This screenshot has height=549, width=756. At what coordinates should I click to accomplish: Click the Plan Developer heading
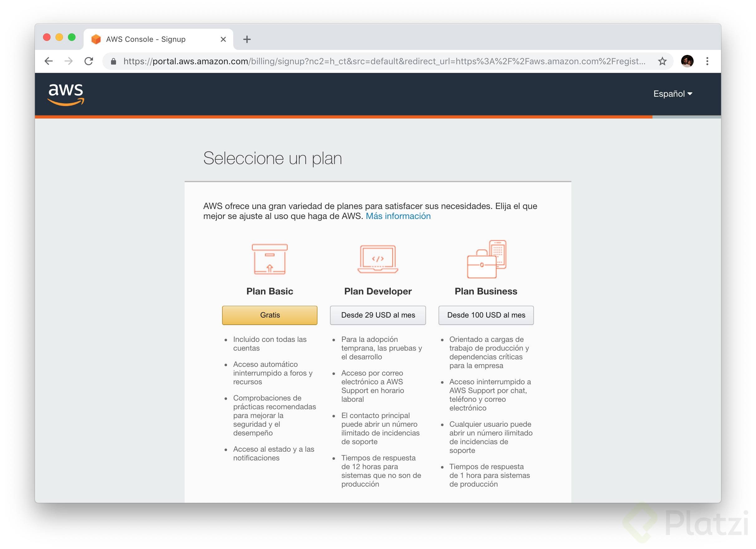378,291
